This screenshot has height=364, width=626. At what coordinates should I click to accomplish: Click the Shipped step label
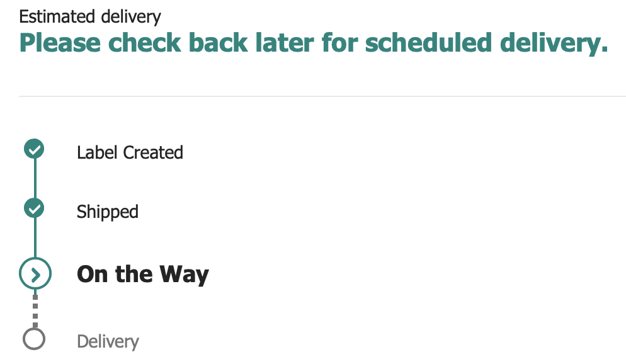(x=108, y=212)
